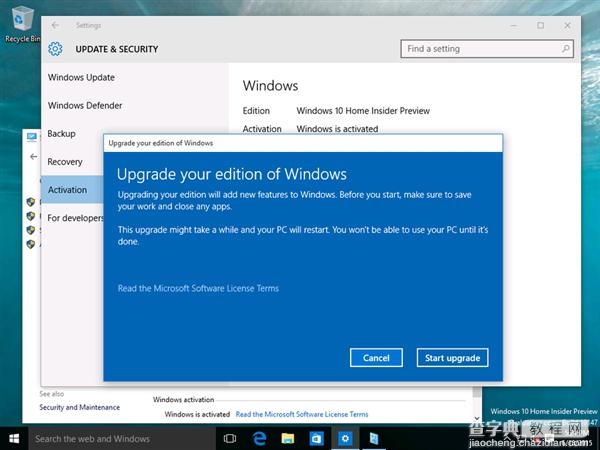Open Security and Maintenance link
The image size is (600, 450).
tap(80, 407)
